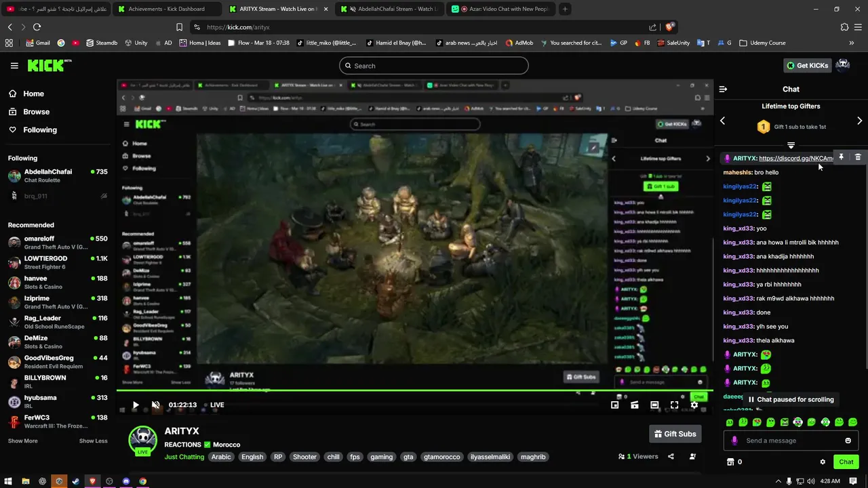Switch to Achievements - Kick Dashboard tab
The width and height of the screenshot is (868, 488).
pos(166,9)
